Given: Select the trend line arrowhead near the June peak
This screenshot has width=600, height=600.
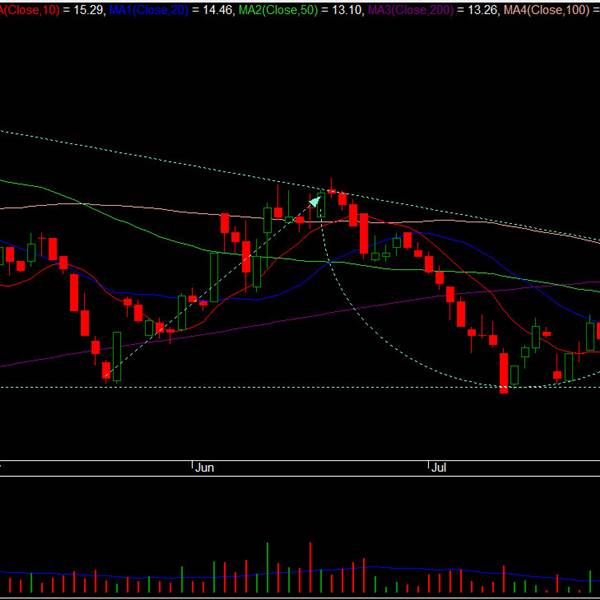Looking at the screenshot, I should point(315,201).
